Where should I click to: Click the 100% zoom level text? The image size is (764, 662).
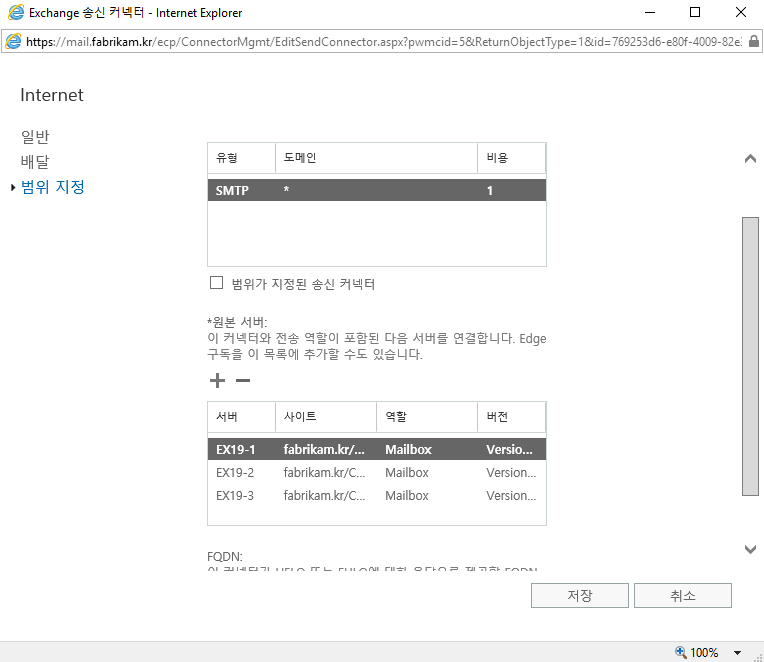click(704, 653)
